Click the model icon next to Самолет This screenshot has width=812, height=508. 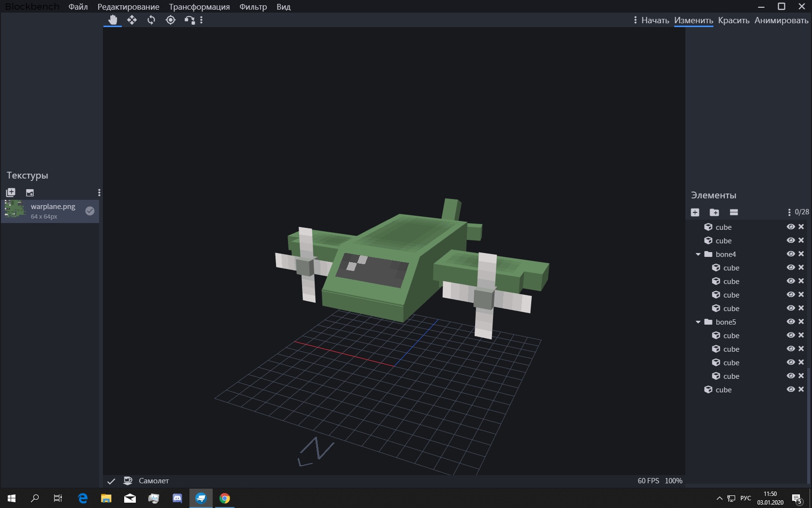(128, 481)
